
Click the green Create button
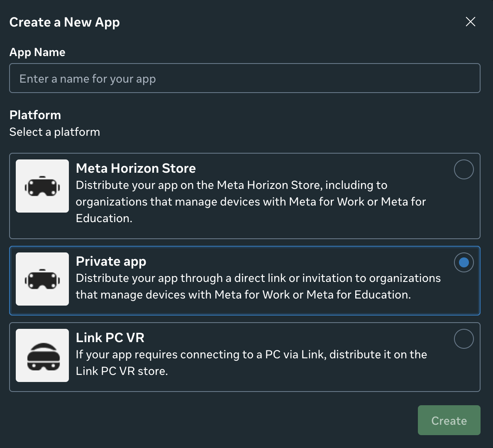click(x=449, y=420)
